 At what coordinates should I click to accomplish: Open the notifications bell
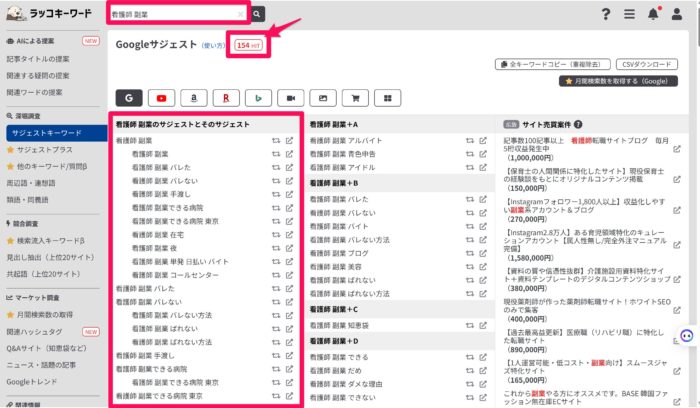coord(654,14)
